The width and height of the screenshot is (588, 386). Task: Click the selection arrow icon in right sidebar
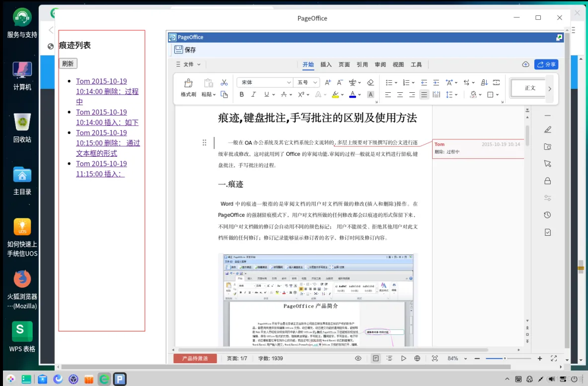click(x=547, y=164)
